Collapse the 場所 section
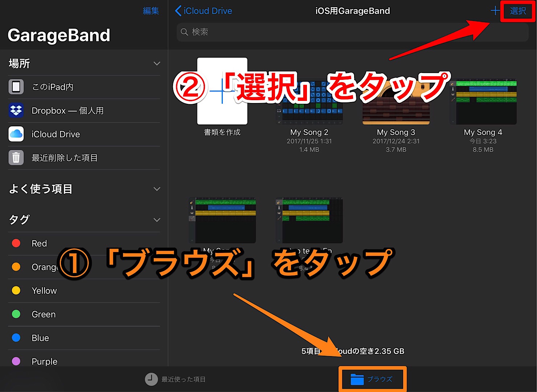 click(x=157, y=64)
